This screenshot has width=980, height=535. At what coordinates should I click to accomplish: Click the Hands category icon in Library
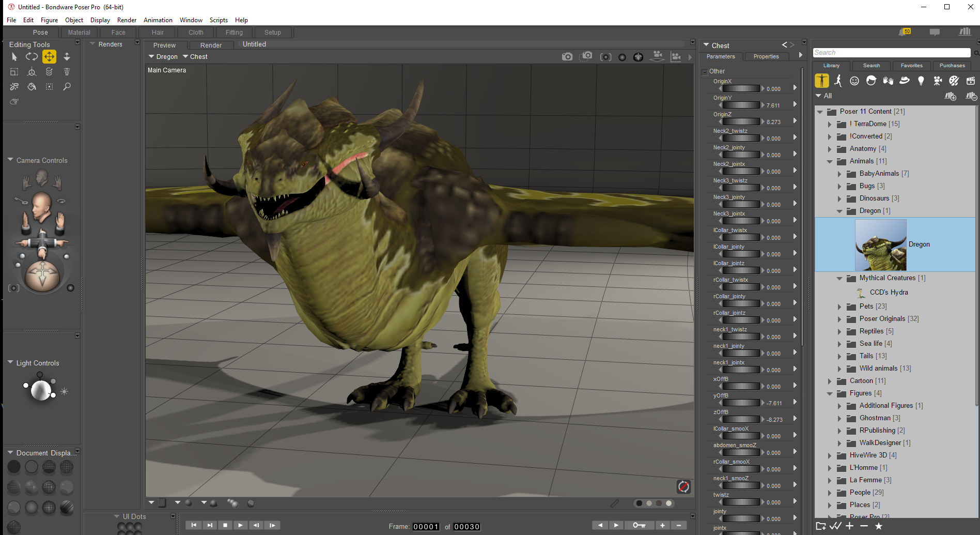888,81
